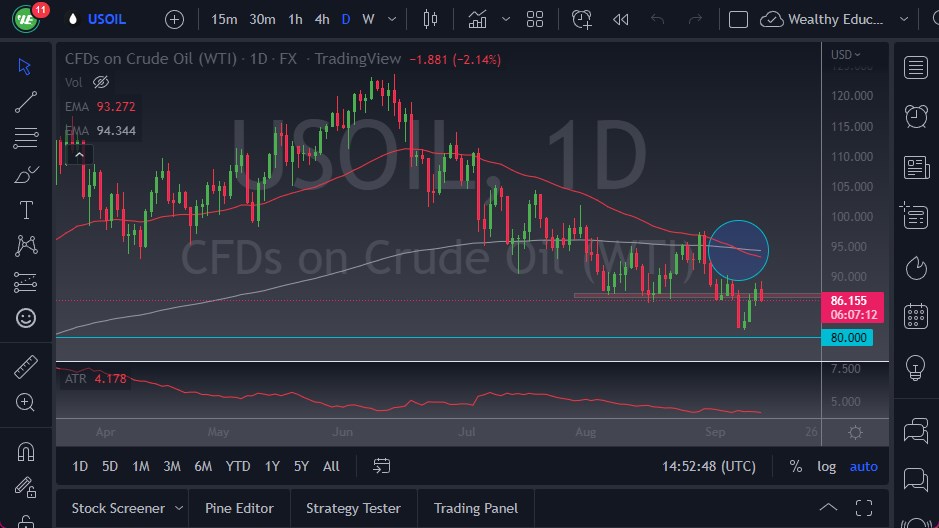The image size is (939, 528).
Task: Set the 5D date range
Action: [x=110, y=466]
